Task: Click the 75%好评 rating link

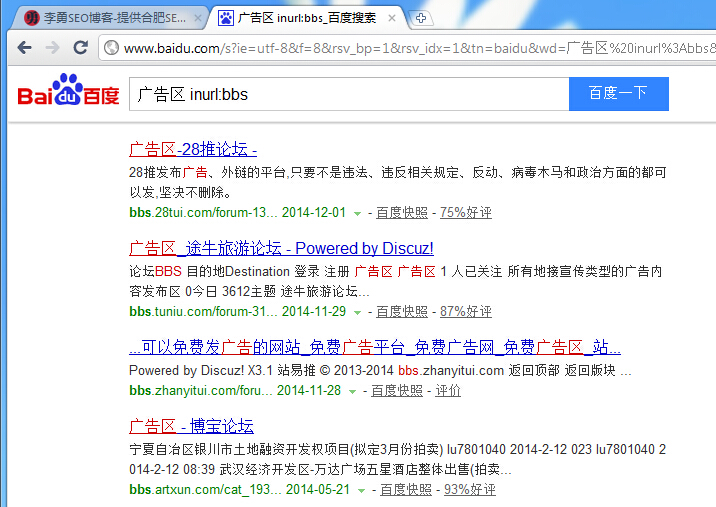Action: 466,213
